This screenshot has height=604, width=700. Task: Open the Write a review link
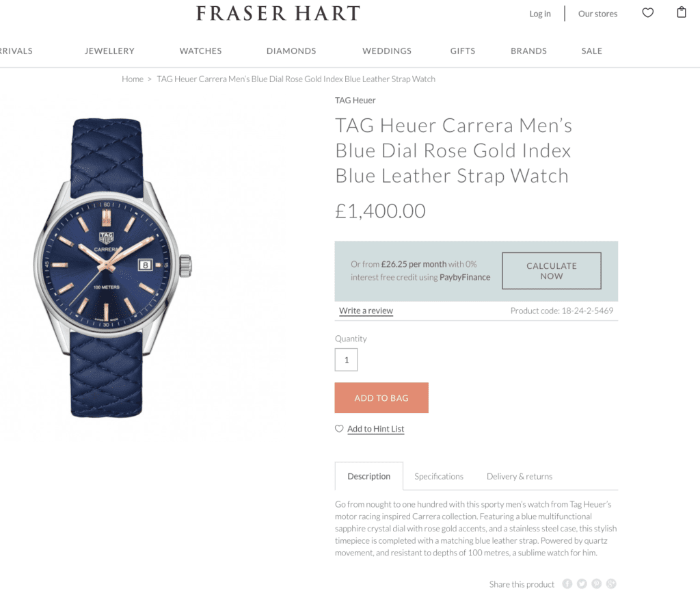click(366, 311)
